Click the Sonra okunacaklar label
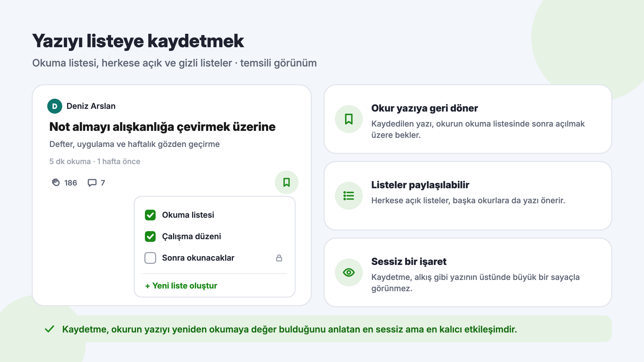 click(x=198, y=258)
